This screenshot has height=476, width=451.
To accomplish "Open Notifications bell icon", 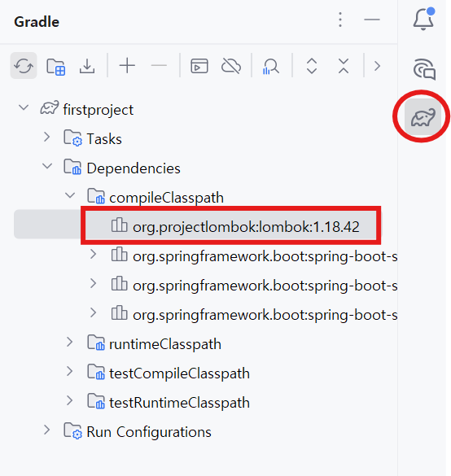I will [x=423, y=19].
